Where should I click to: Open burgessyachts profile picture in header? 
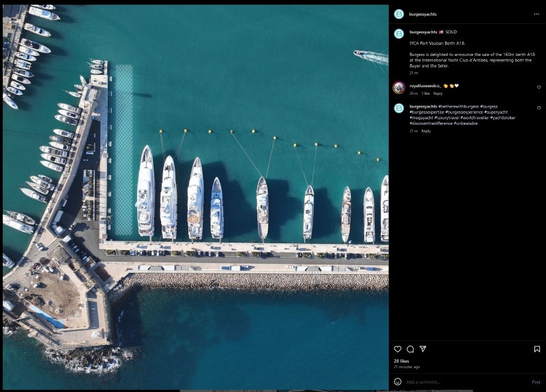pos(399,14)
